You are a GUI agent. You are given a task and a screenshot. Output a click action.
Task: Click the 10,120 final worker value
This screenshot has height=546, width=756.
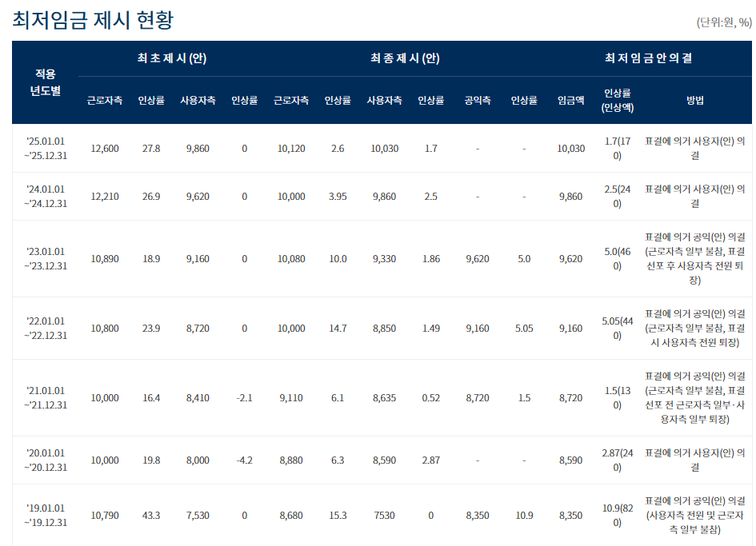[x=291, y=149]
